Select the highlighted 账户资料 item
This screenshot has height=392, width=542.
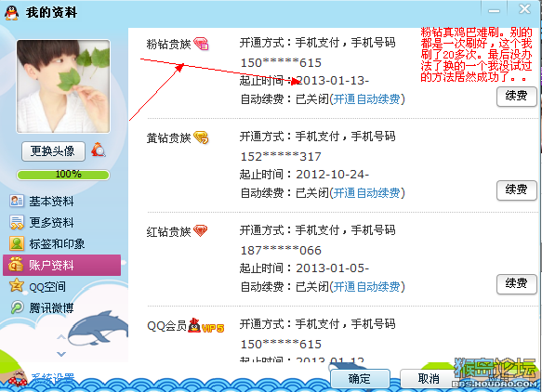[x=62, y=265]
